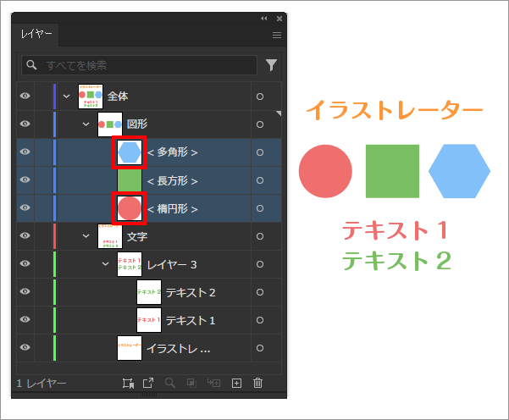Select the レイヤー tab
The height and width of the screenshot is (420, 509).
tap(36, 34)
